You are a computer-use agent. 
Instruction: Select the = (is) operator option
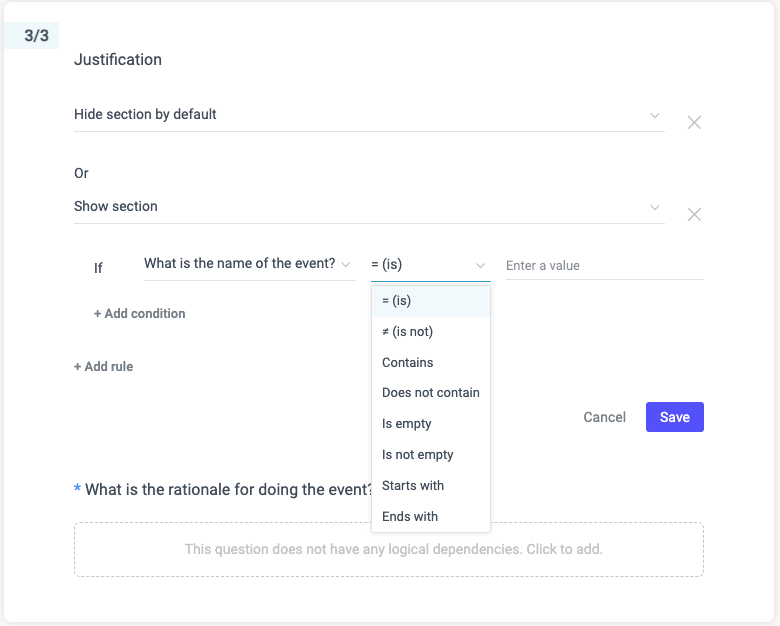431,301
